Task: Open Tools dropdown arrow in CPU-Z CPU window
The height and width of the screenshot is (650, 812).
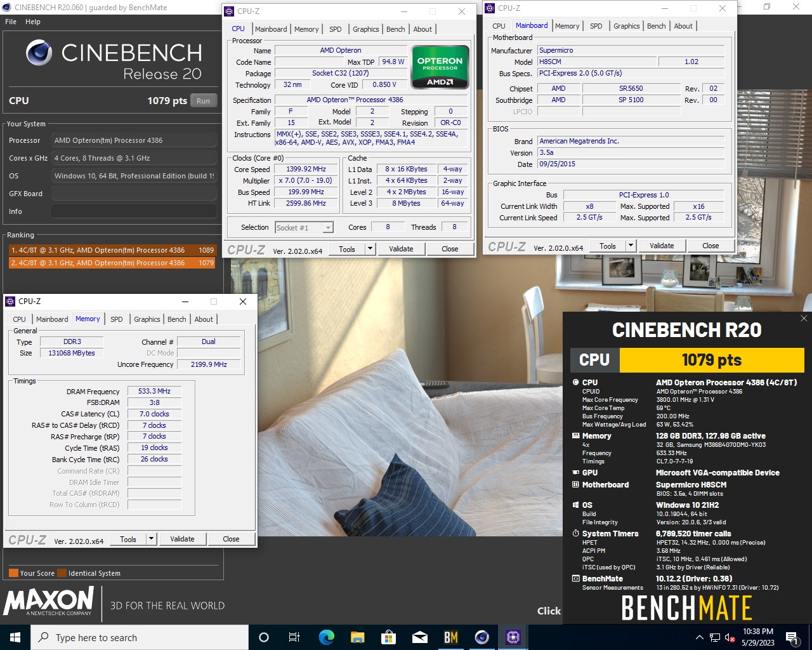Action: [x=370, y=249]
